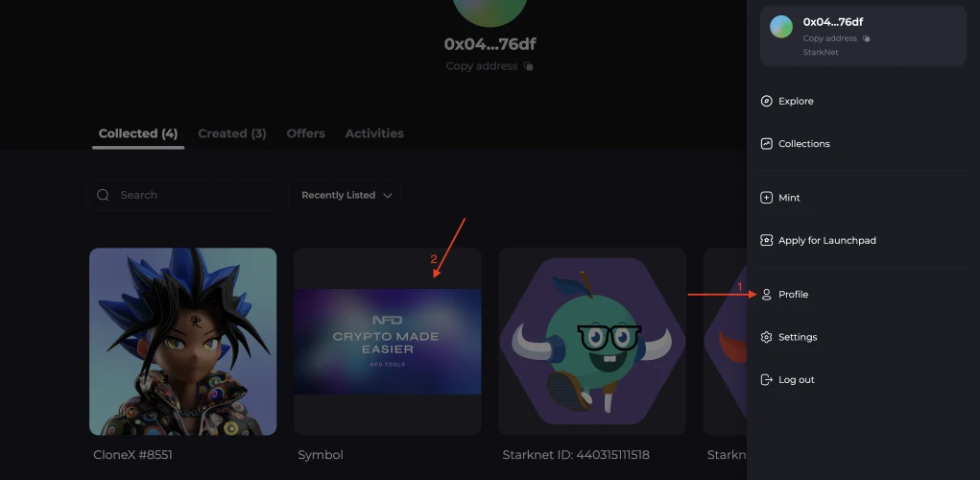Viewport: 980px width, 480px height.
Task: Open the Starknet ID 440315111518 image
Action: [592, 341]
